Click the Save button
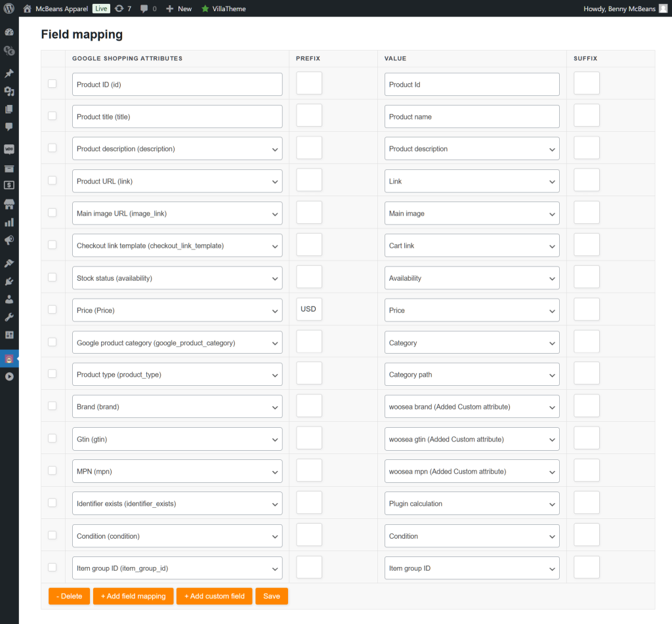Image resolution: width=672 pixels, height=624 pixels. click(271, 596)
